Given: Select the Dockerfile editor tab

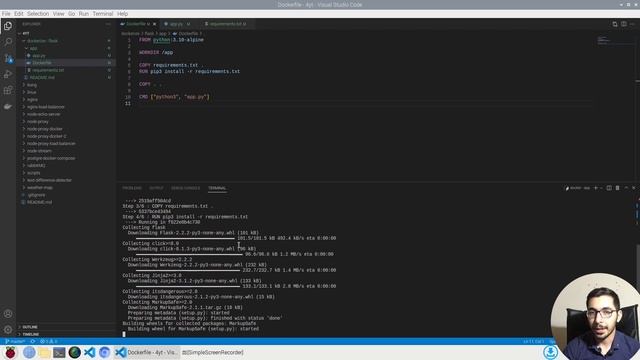Looking at the screenshot, I should (138, 24).
